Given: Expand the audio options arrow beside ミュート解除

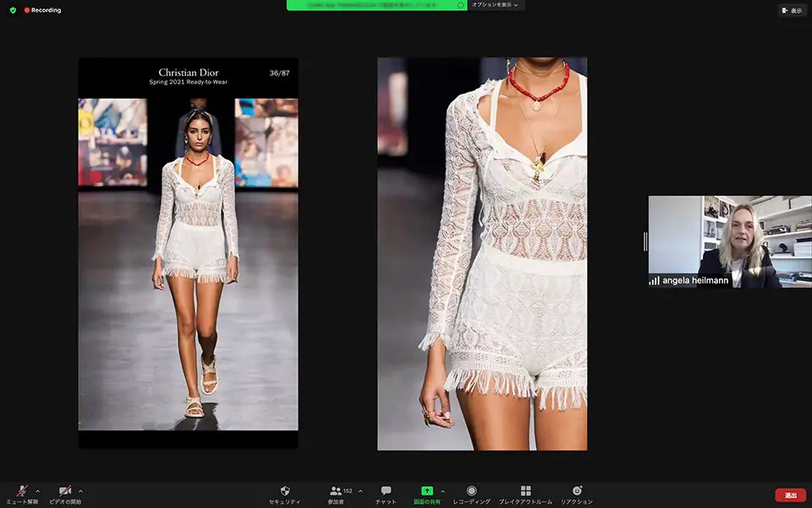Looking at the screenshot, I should [37, 491].
